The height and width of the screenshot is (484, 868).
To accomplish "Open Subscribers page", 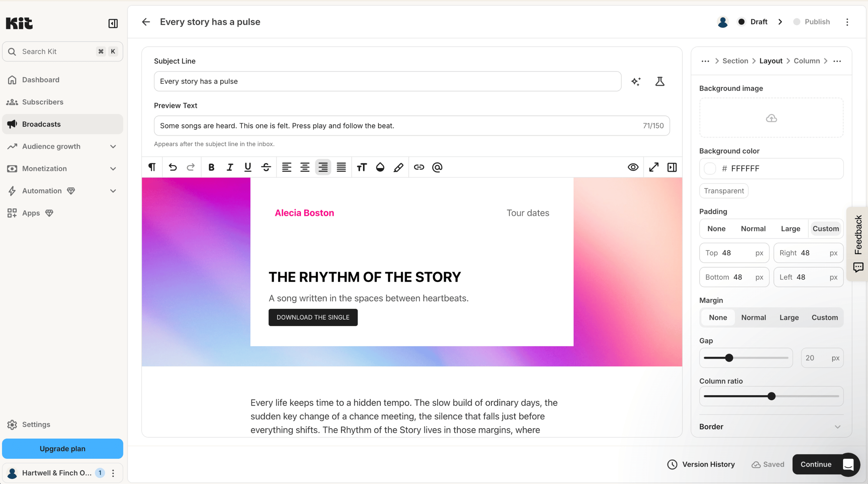I will click(63, 102).
